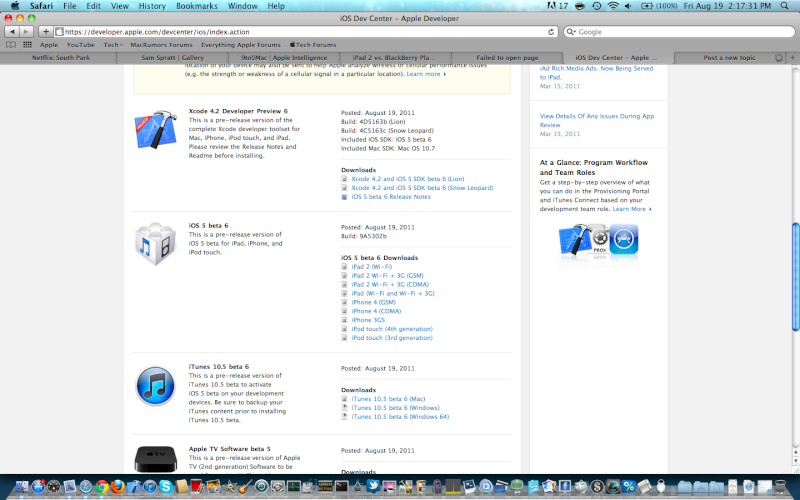Open the Bookmarks menu

tap(196, 6)
